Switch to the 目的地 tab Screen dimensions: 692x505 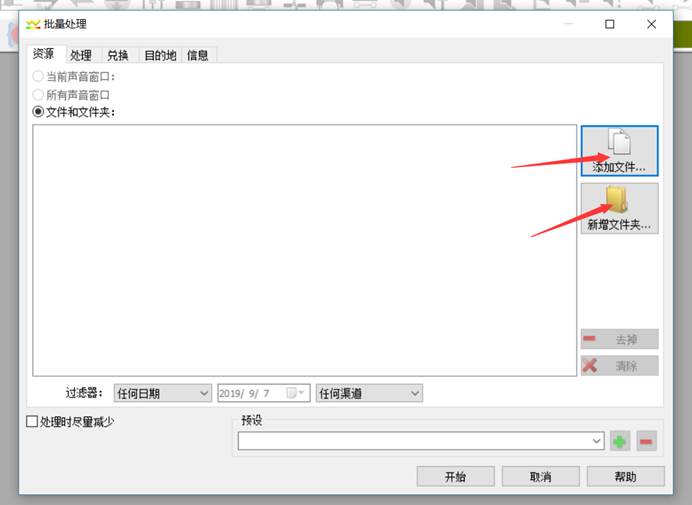point(160,55)
